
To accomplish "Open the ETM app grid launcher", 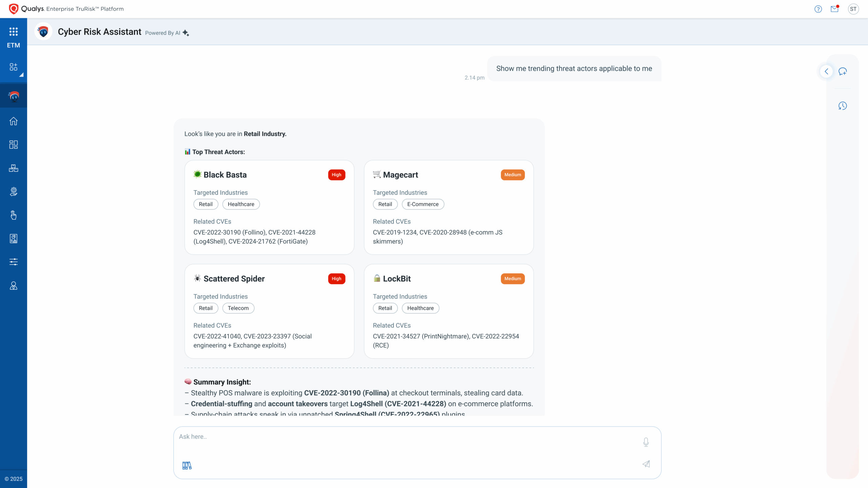I will (14, 32).
